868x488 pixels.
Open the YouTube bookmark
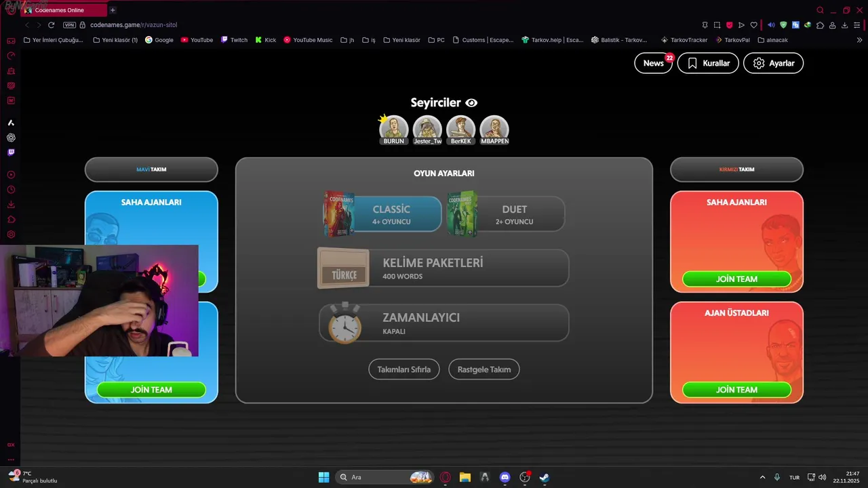197,40
